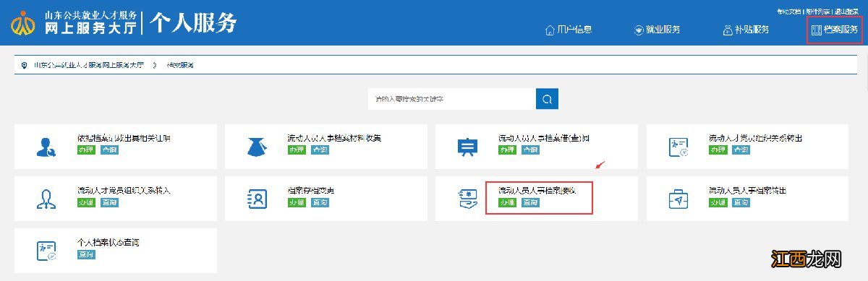Click 查询 under 流动人才党员组织关系转出
This screenshot has width=868, height=281.
741,150
